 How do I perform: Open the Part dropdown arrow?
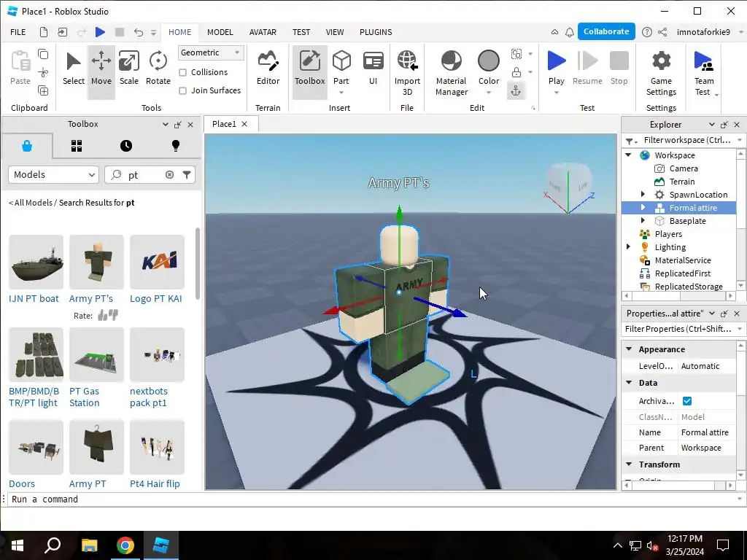pyautogui.click(x=341, y=93)
